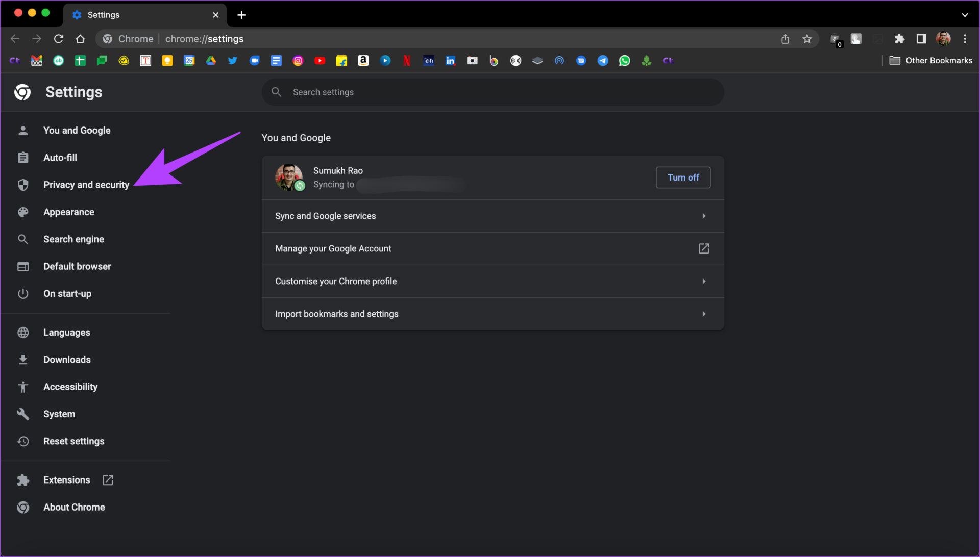
Task: Open Manage your Google Account
Action: pyautogui.click(x=492, y=248)
